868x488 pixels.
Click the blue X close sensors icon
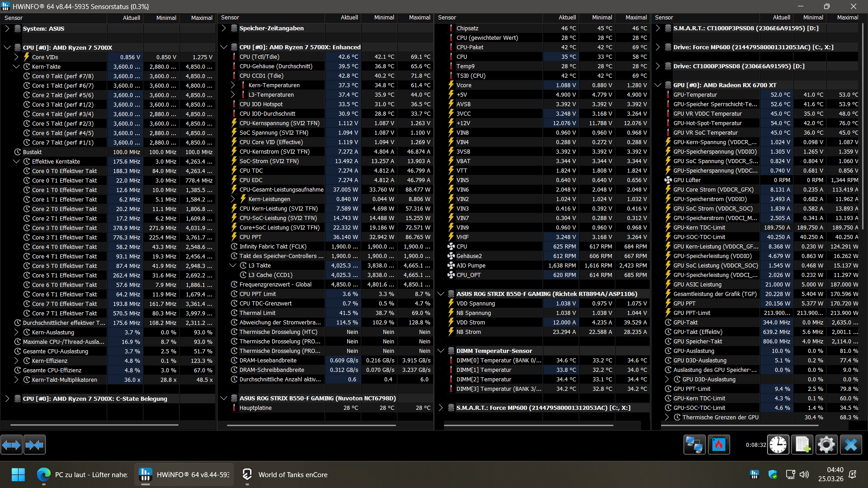pos(851,445)
